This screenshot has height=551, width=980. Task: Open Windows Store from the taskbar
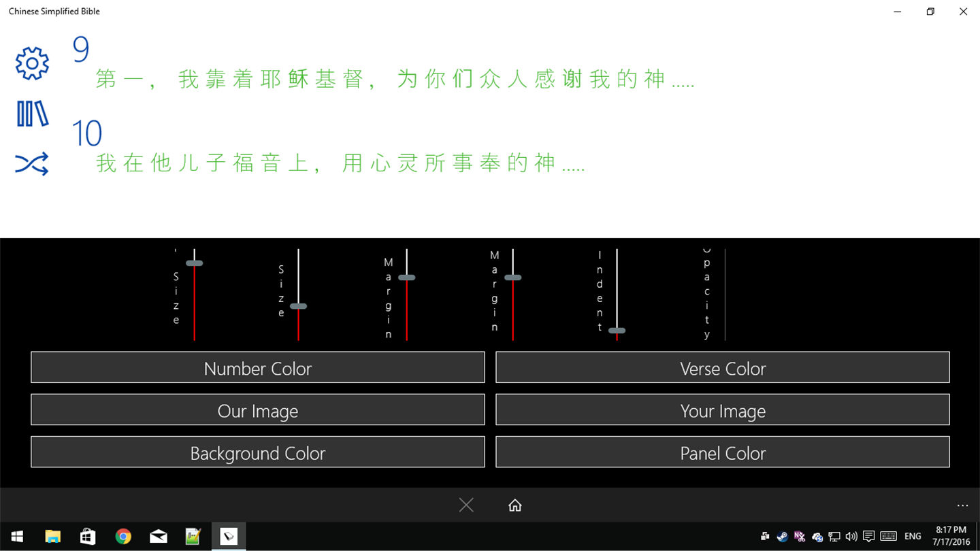click(x=88, y=537)
